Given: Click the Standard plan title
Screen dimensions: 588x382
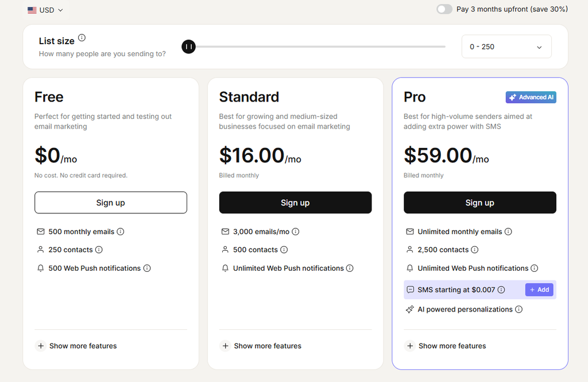Looking at the screenshot, I should pos(249,97).
